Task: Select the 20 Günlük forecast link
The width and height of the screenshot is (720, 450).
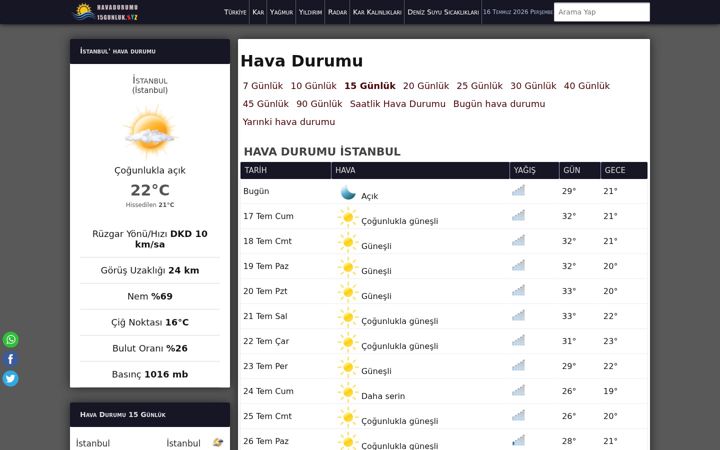Action: tap(426, 86)
